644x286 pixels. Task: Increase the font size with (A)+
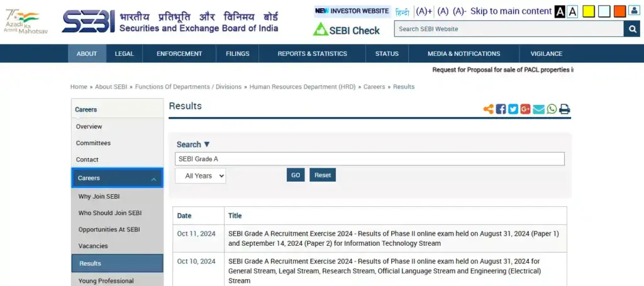click(x=425, y=11)
